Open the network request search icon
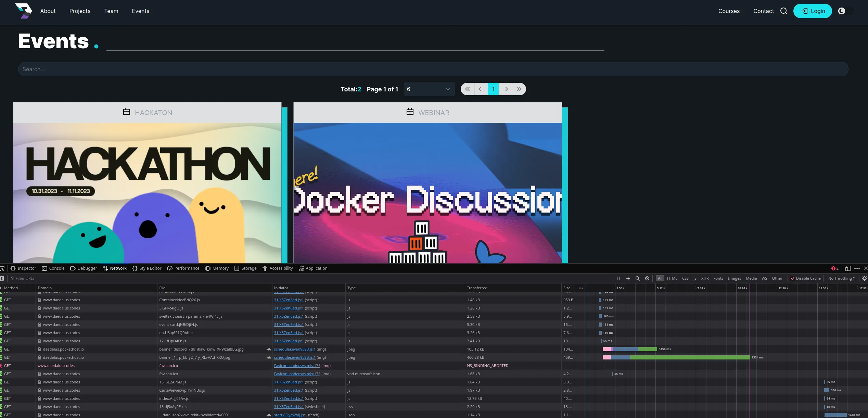868x418 pixels. click(638, 278)
